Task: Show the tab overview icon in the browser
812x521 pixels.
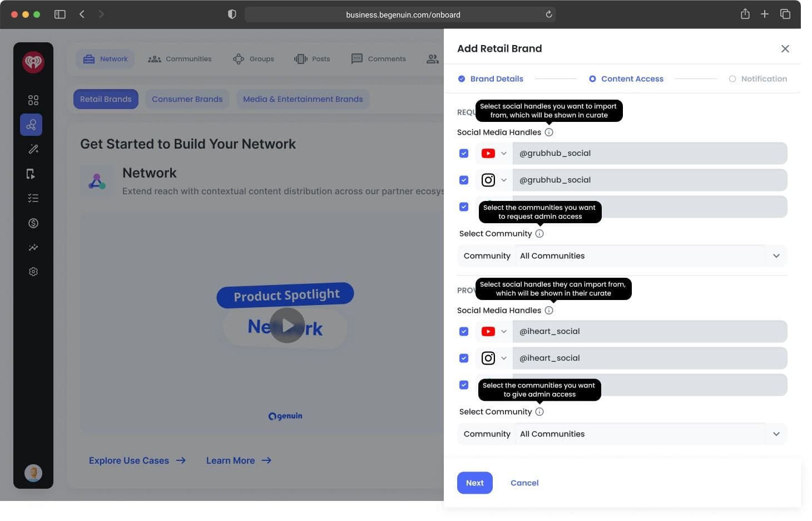Action: [785, 14]
